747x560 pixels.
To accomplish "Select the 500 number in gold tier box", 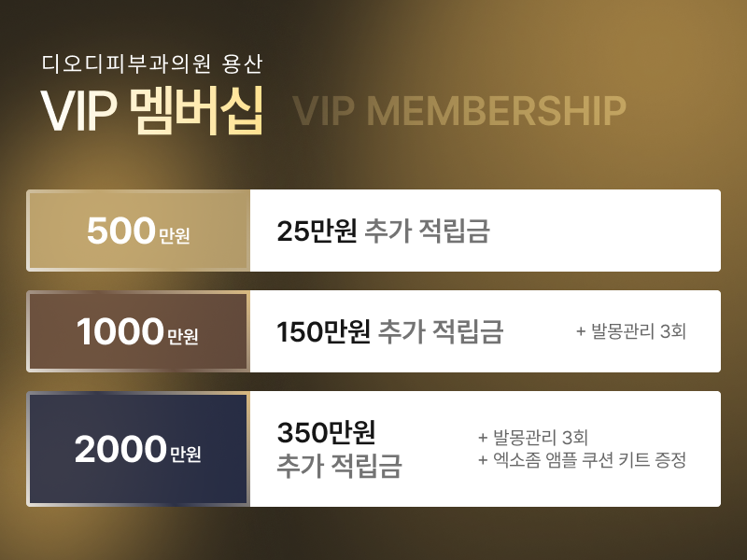I will (x=120, y=231).
